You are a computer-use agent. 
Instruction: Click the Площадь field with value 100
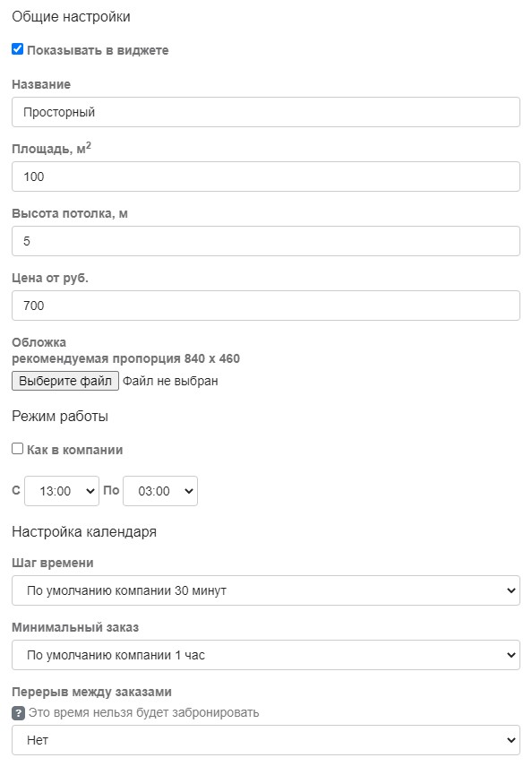pos(266,177)
